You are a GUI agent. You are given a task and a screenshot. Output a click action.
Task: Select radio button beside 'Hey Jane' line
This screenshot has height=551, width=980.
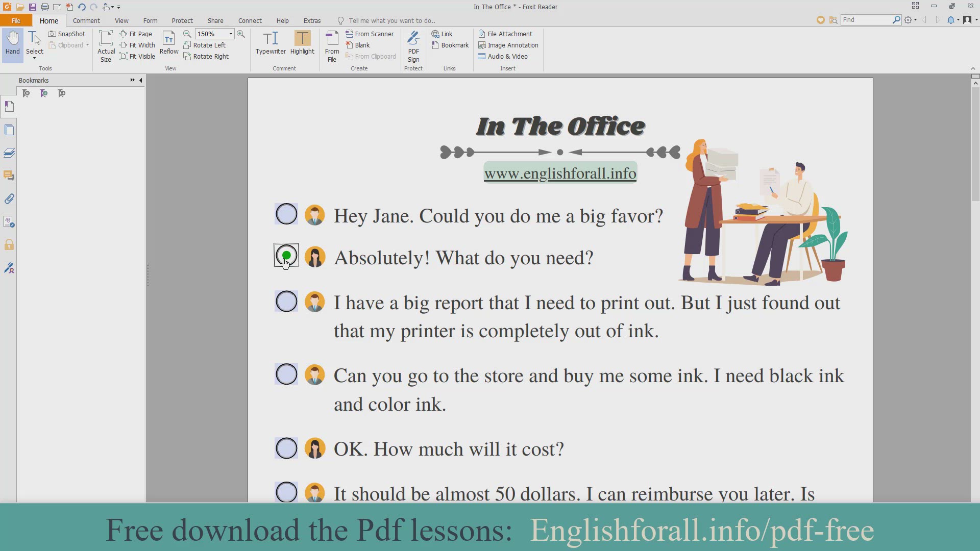(x=286, y=214)
